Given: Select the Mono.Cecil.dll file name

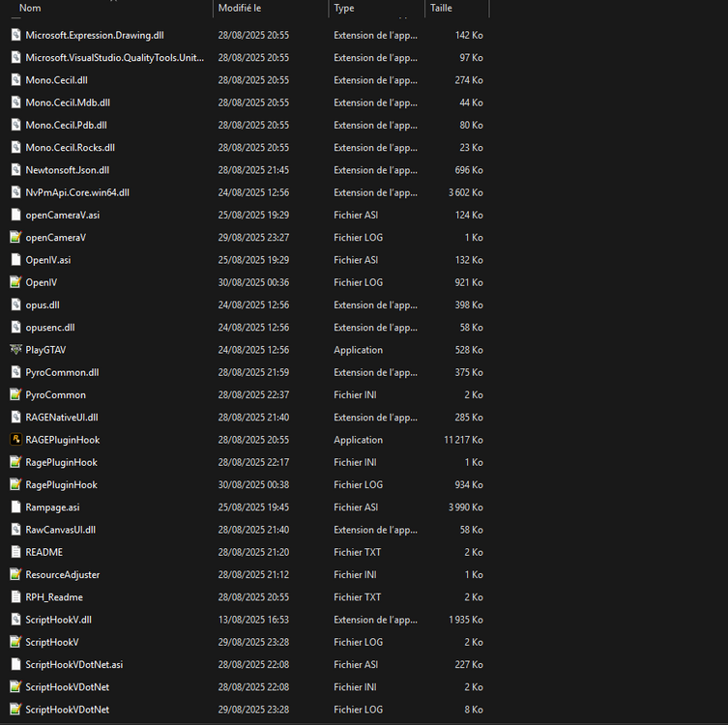Looking at the screenshot, I should [56, 80].
